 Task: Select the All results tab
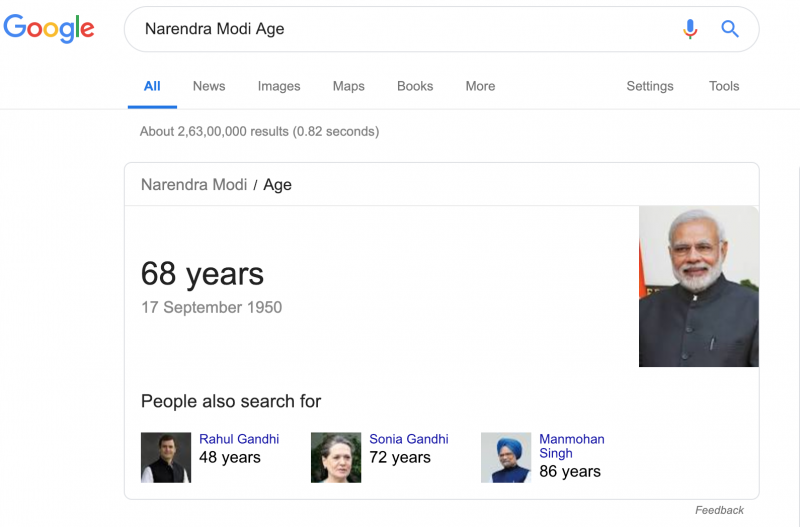(152, 86)
